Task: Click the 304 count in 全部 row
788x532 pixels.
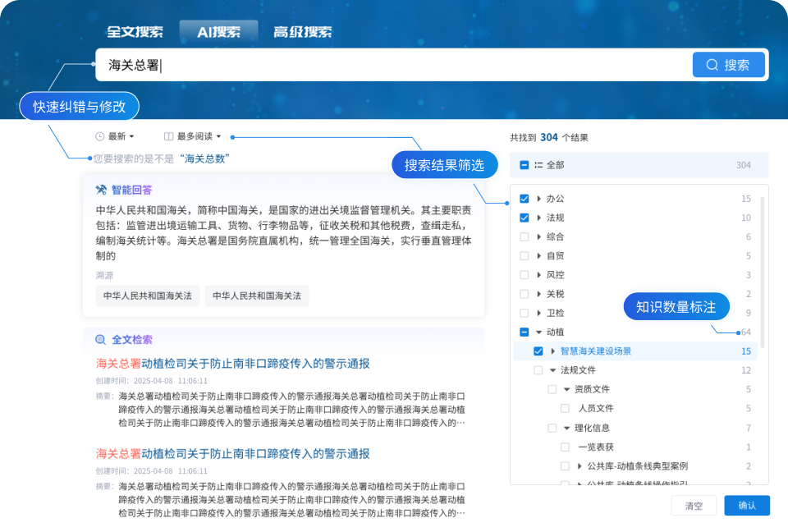Action: pyautogui.click(x=744, y=165)
